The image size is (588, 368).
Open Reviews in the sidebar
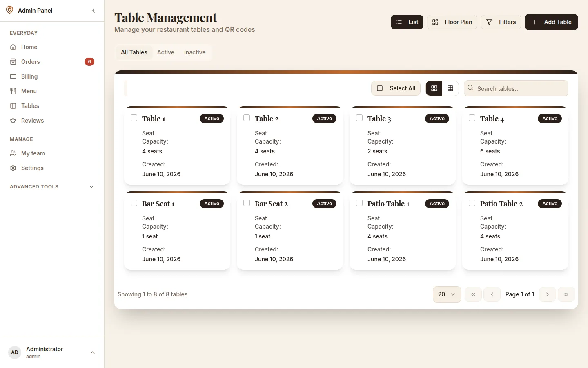click(52, 121)
